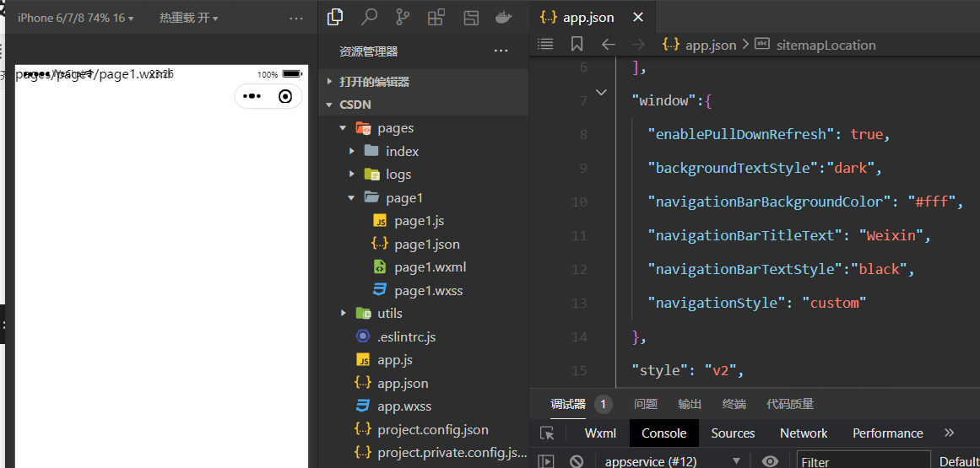Open the Extensions blocks icon
980x468 pixels.
pyautogui.click(x=436, y=18)
